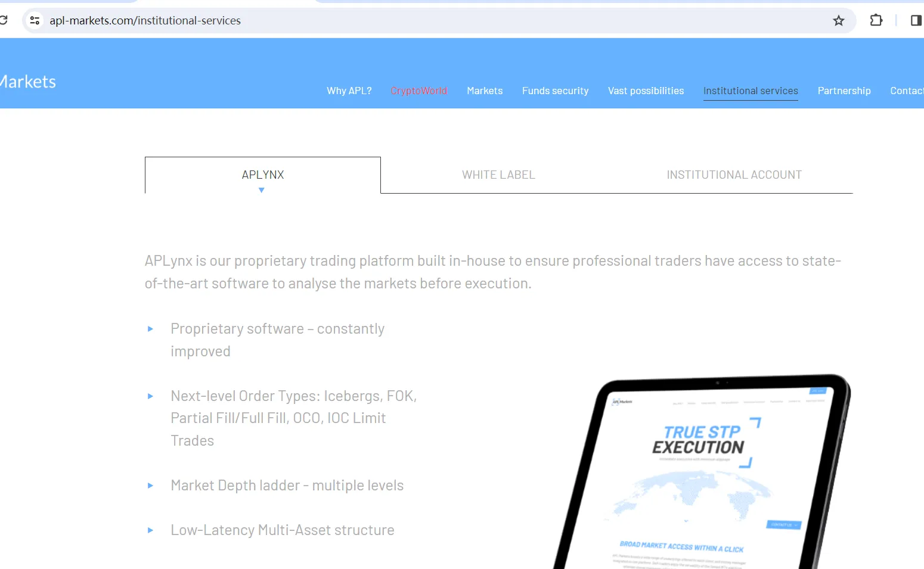This screenshot has width=924, height=569.
Task: Click the address bar URL field
Action: pos(439,21)
